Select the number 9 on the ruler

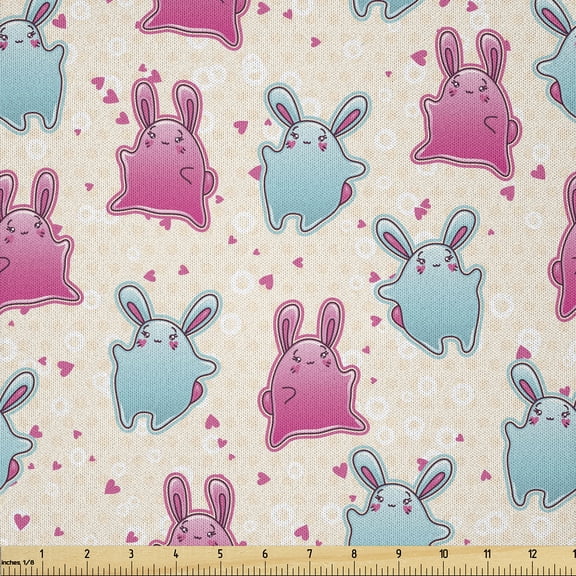point(399,554)
